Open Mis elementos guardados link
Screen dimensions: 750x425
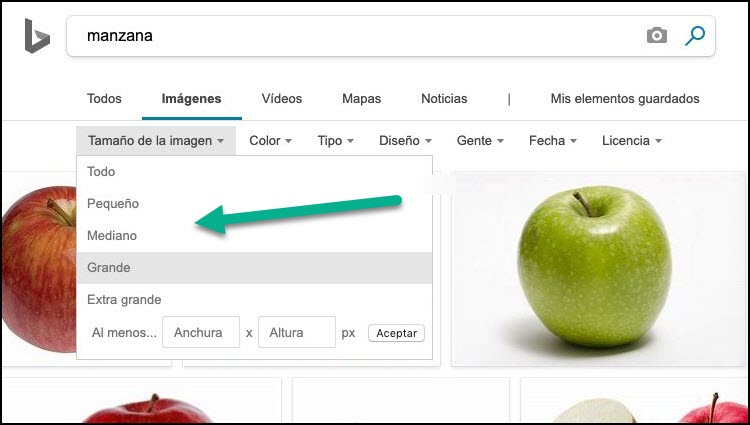click(625, 98)
